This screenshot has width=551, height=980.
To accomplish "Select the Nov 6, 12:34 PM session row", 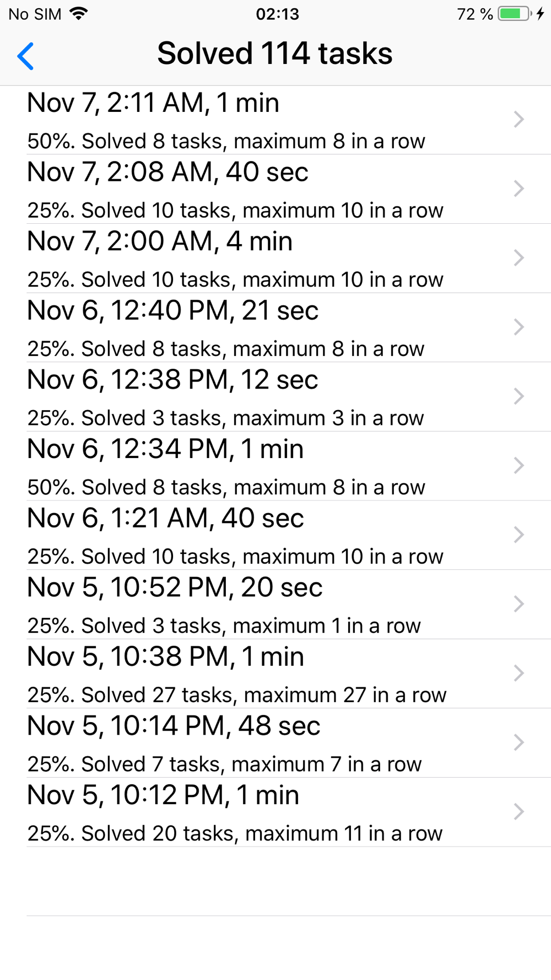I will coord(275,466).
